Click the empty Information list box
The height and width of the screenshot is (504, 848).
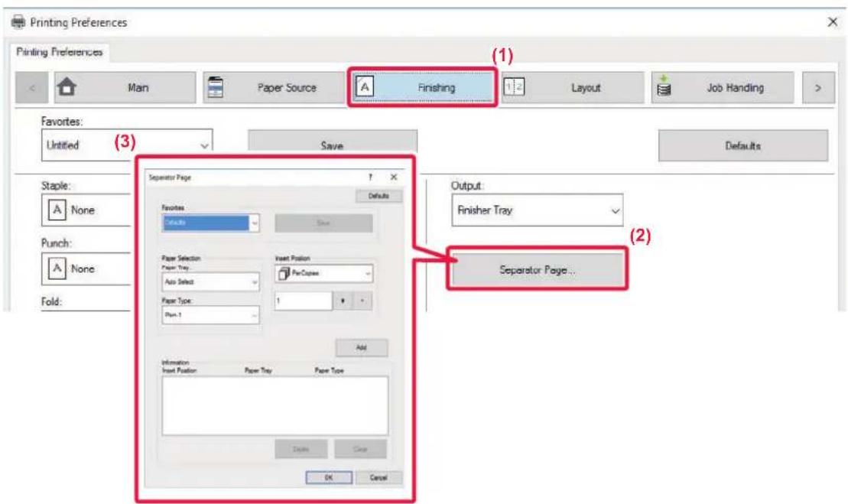[275, 405]
